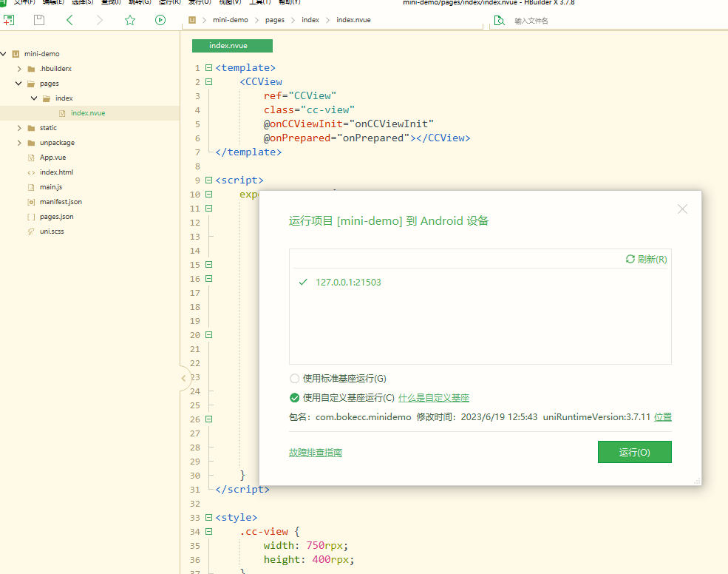
Task: Select 使用标准基座运行(G) radio option
Action: point(295,378)
